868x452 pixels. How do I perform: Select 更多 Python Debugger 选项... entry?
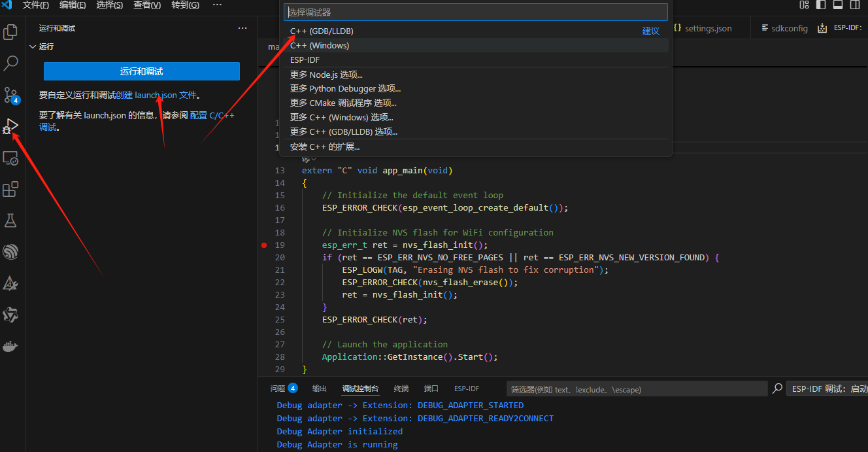point(476,88)
